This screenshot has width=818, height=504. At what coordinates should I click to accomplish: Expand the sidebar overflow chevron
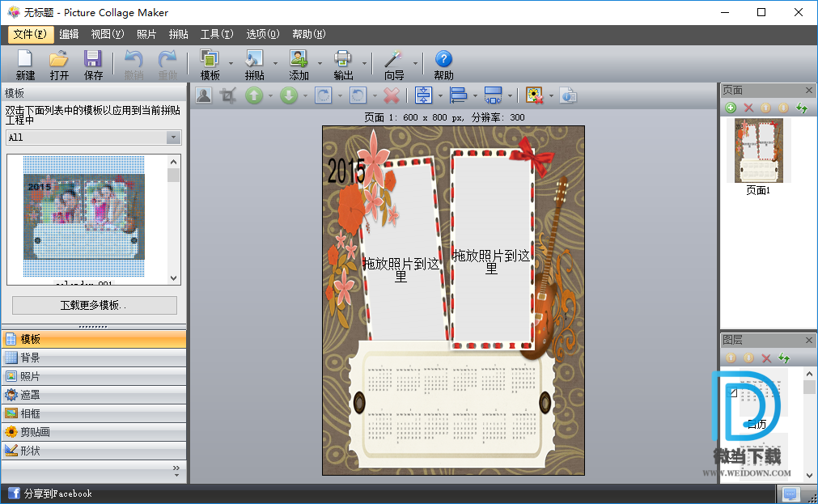tap(176, 471)
